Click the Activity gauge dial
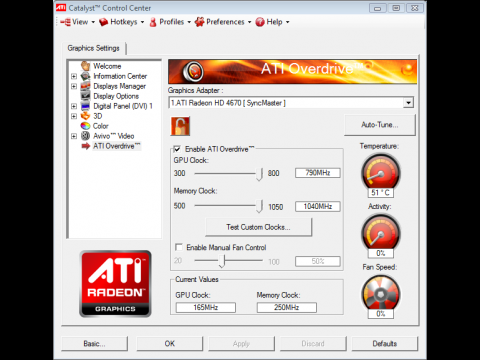This screenshot has height=360, width=480. click(x=381, y=233)
